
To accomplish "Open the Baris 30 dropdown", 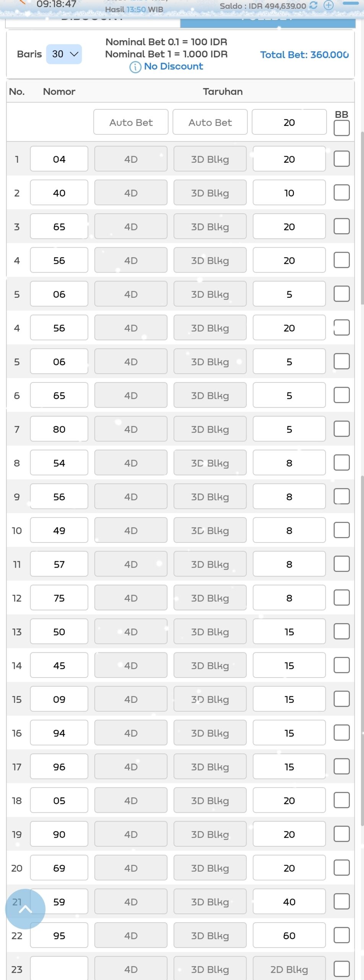I will click(64, 54).
